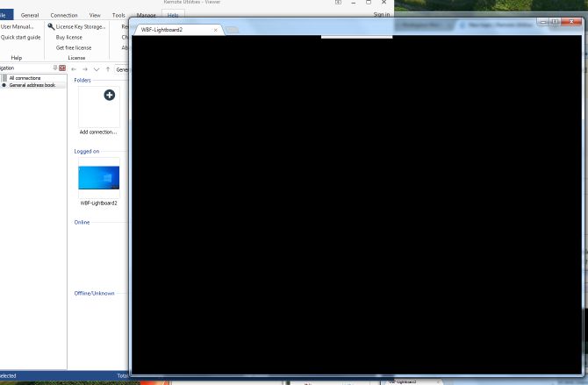This screenshot has height=385, width=588.
Task: Close the navigation pane with red X
Action: click(x=62, y=68)
